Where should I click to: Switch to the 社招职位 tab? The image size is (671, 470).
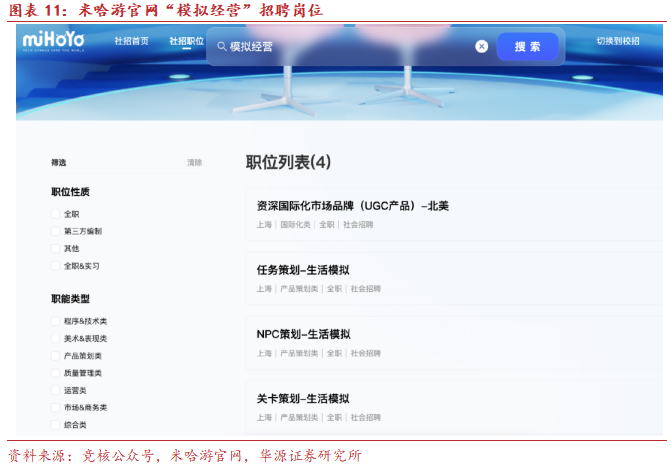pos(185,42)
